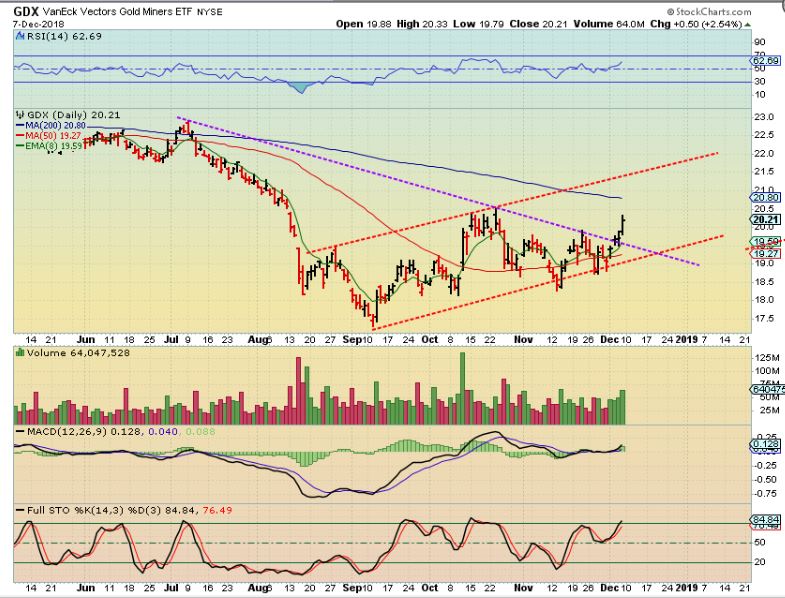
Task: Click the 17.5 price axis label
Action: click(x=763, y=318)
